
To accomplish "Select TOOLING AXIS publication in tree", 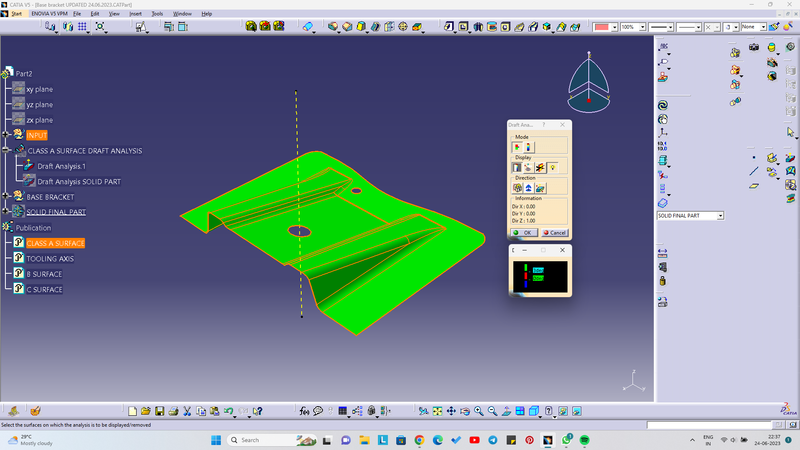I will click(50, 259).
